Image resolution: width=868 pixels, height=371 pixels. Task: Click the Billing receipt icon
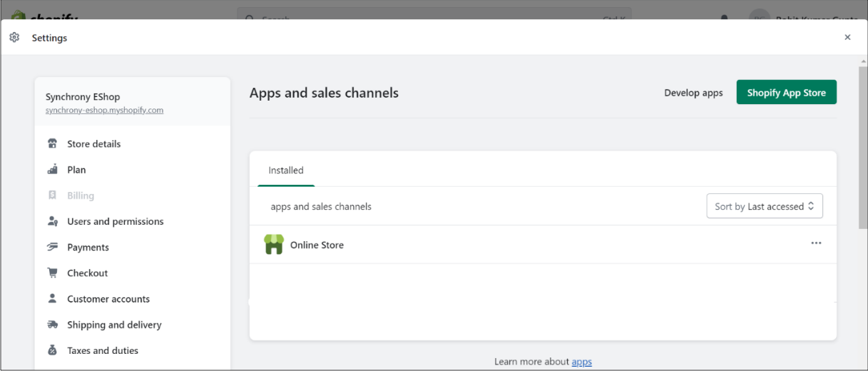click(x=52, y=195)
